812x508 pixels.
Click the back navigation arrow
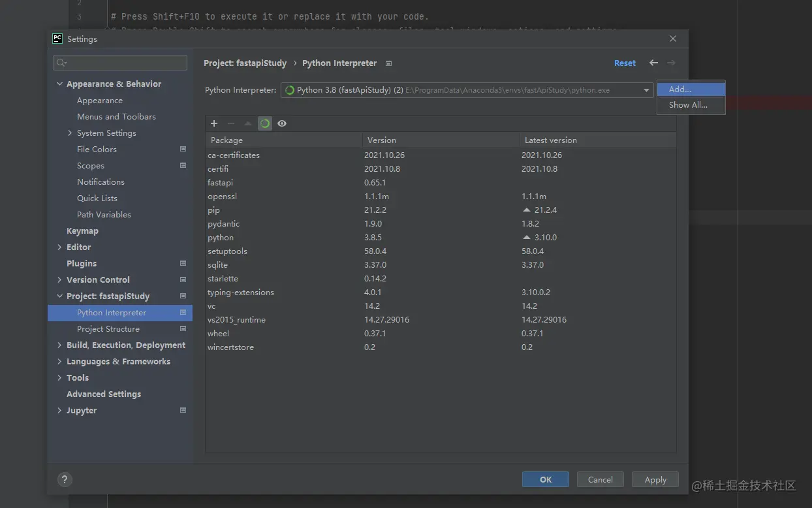click(653, 63)
